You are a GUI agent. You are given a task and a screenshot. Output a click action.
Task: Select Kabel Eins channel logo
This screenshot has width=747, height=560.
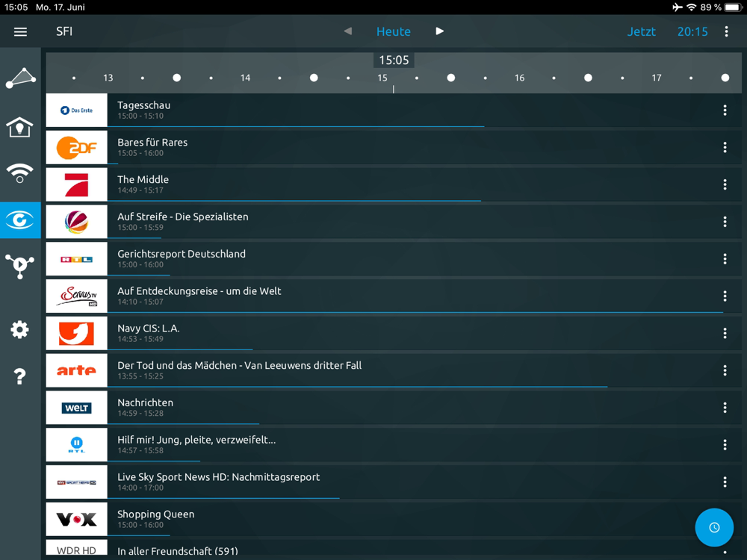pos(77,333)
